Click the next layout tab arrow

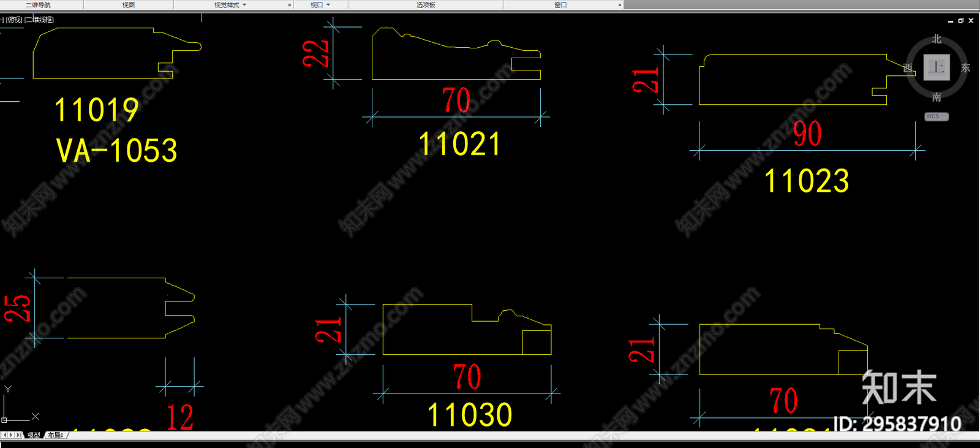(x=11, y=435)
